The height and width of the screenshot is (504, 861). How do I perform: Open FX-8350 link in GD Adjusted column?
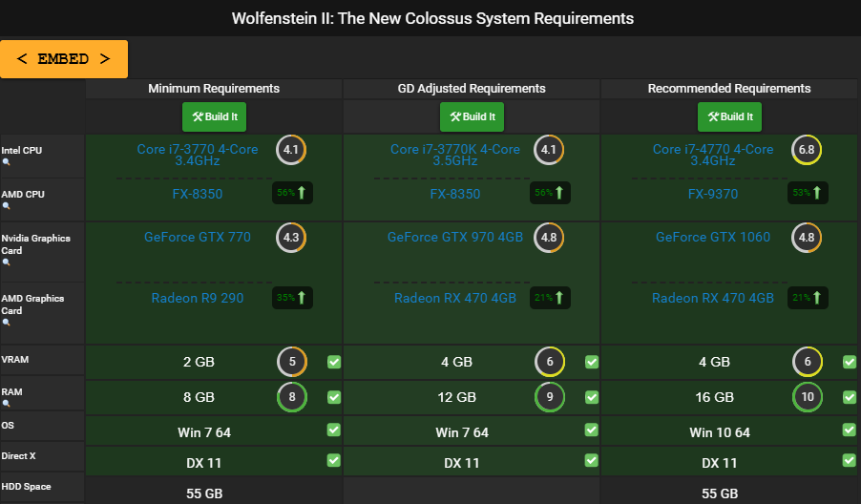click(x=454, y=194)
